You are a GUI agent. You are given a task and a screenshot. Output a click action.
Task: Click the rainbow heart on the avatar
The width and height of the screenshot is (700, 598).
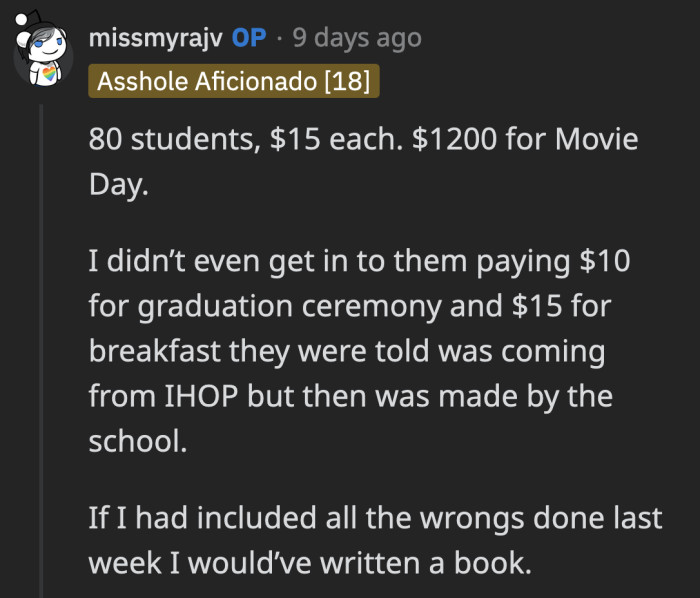click(x=47, y=75)
